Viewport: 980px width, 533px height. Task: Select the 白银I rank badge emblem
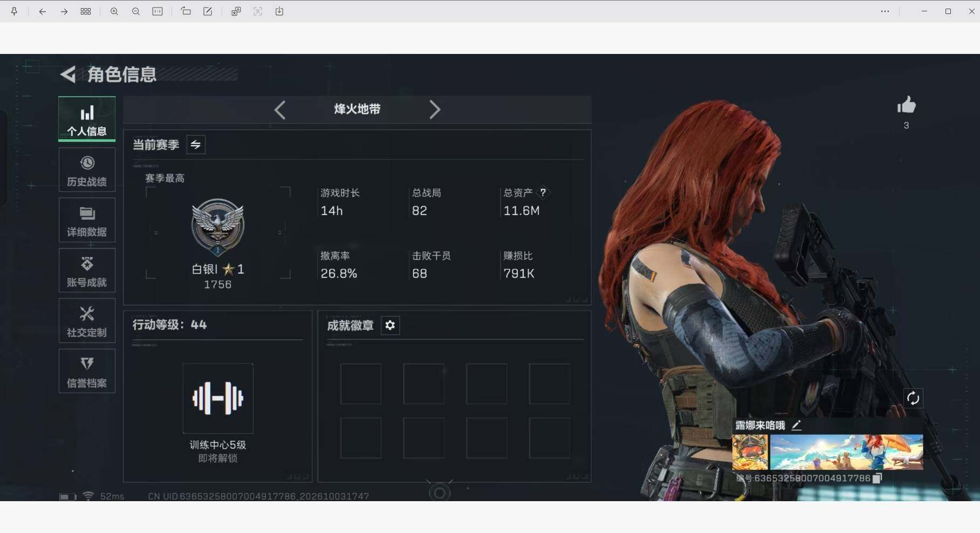click(218, 227)
